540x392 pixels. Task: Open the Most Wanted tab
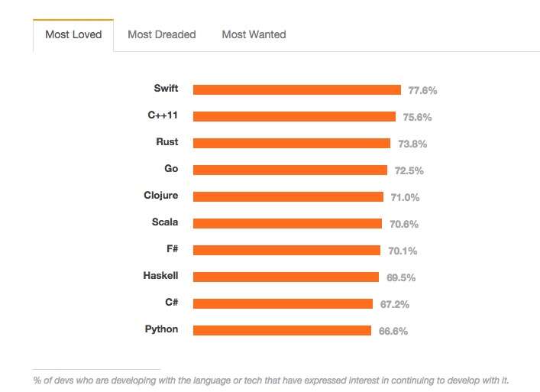pos(254,34)
